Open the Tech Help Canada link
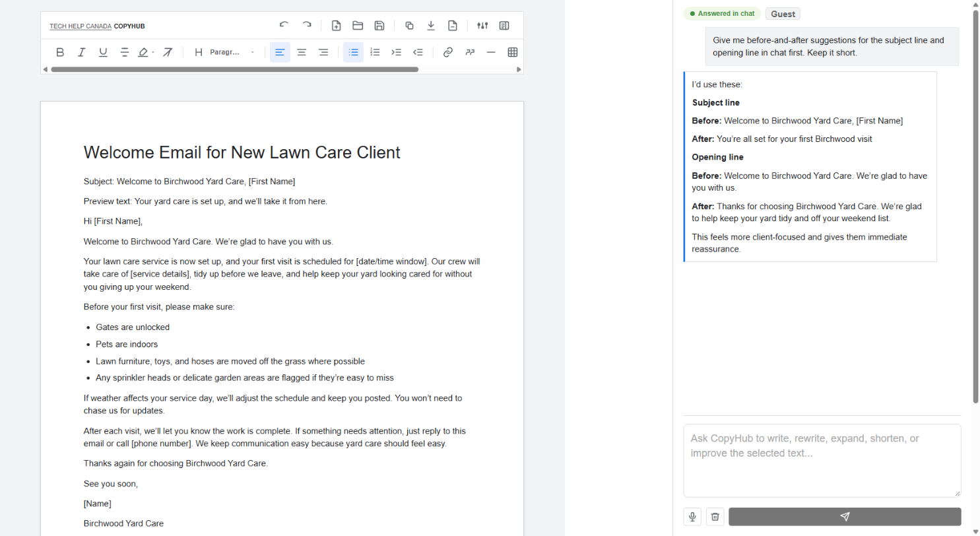Viewport: 980px width, 536px height. tap(81, 26)
